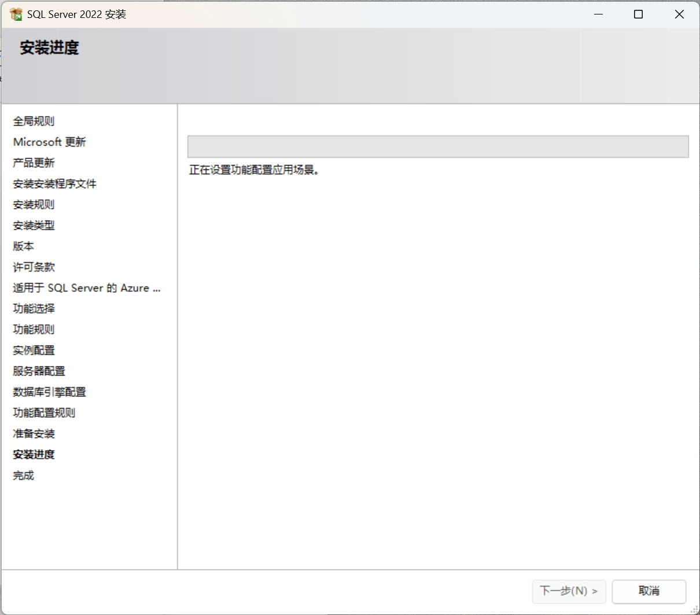This screenshot has height=615, width=700.
Task: Click the installation progress bar
Action: point(438,146)
